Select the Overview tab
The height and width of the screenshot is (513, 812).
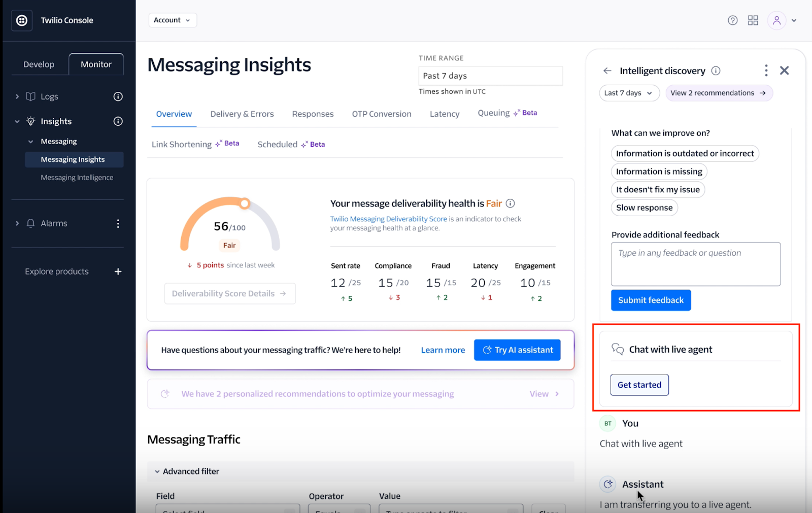(x=174, y=114)
